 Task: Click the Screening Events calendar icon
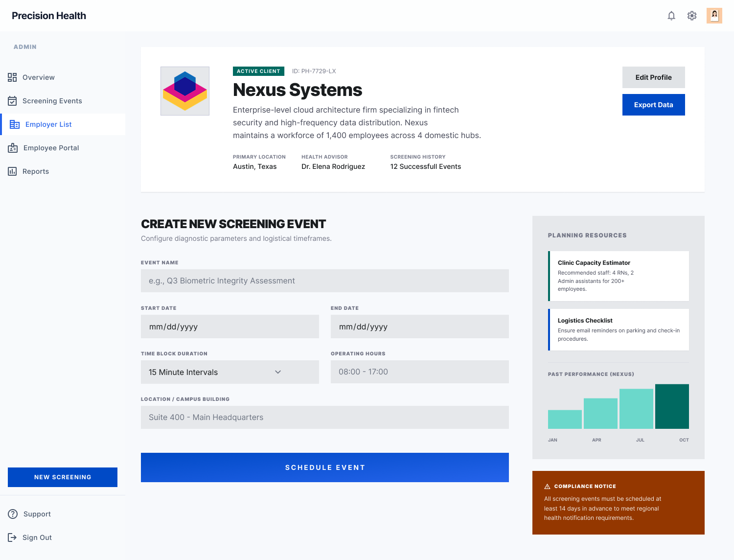pos(12,101)
